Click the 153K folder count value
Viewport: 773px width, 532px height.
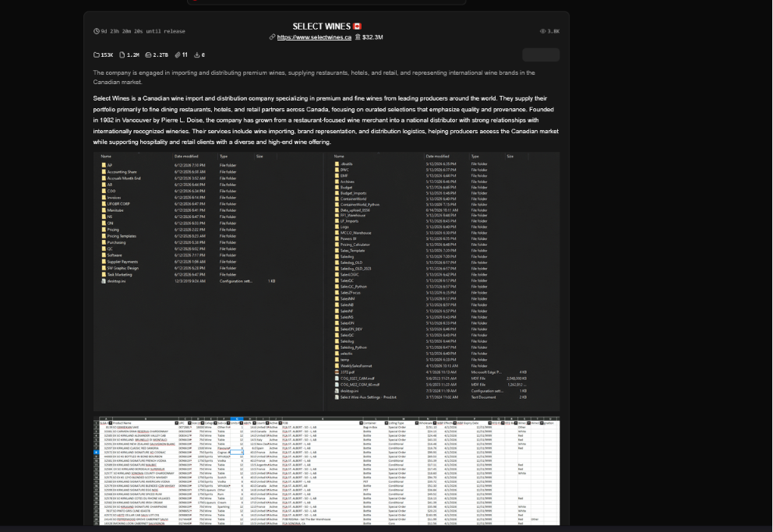[x=107, y=55]
